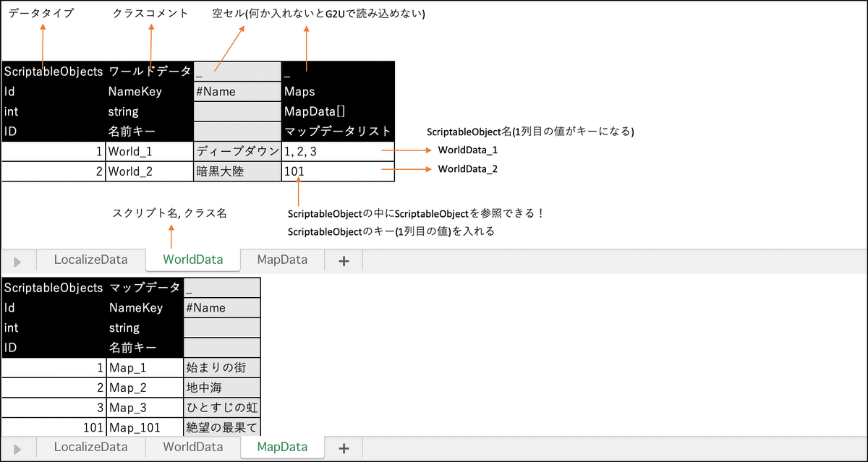Select the World_1 name key cell
Viewport: 868px width, 462px height.
tap(150, 152)
